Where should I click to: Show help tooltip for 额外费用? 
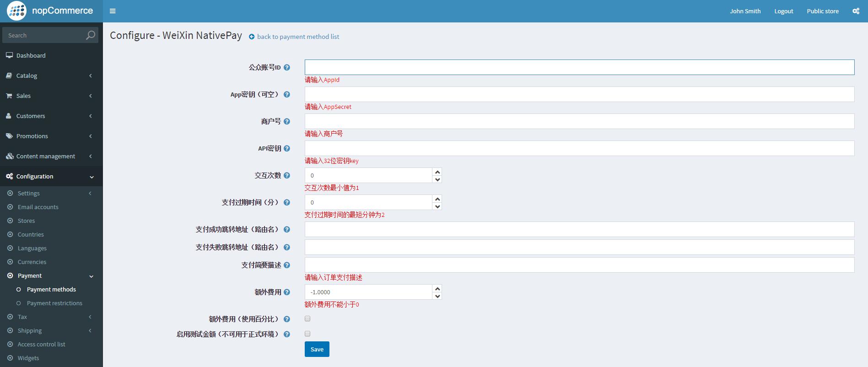point(287,292)
